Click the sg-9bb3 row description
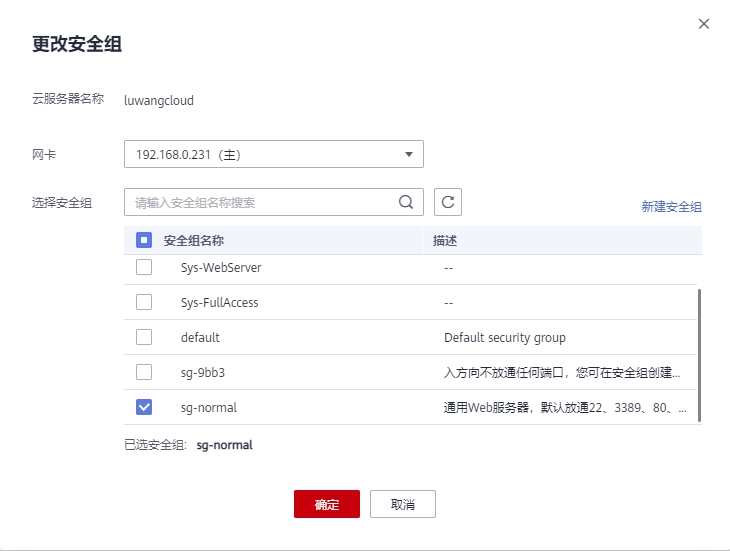Screen dimensions: 730x551 point(562,373)
